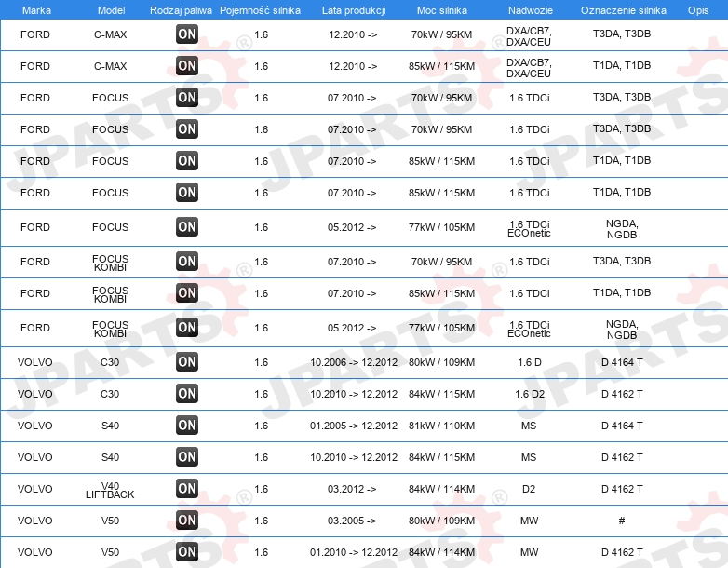Select '1.6 D' body cell in C30 row
This screenshot has width=728, height=568.
(x=530, y=362)
